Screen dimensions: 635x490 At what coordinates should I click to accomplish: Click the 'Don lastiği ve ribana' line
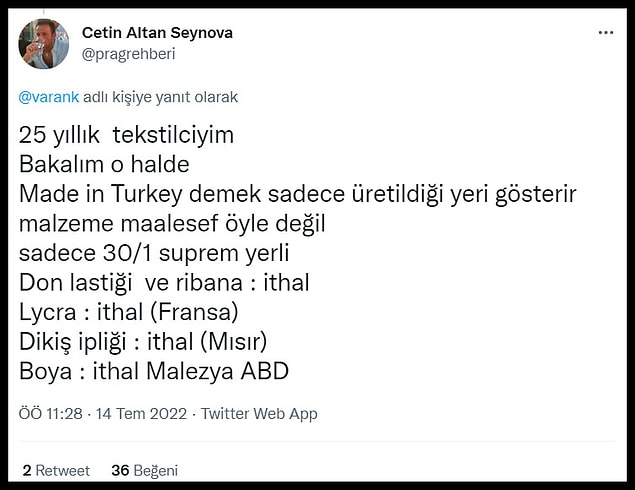(164, 283)
